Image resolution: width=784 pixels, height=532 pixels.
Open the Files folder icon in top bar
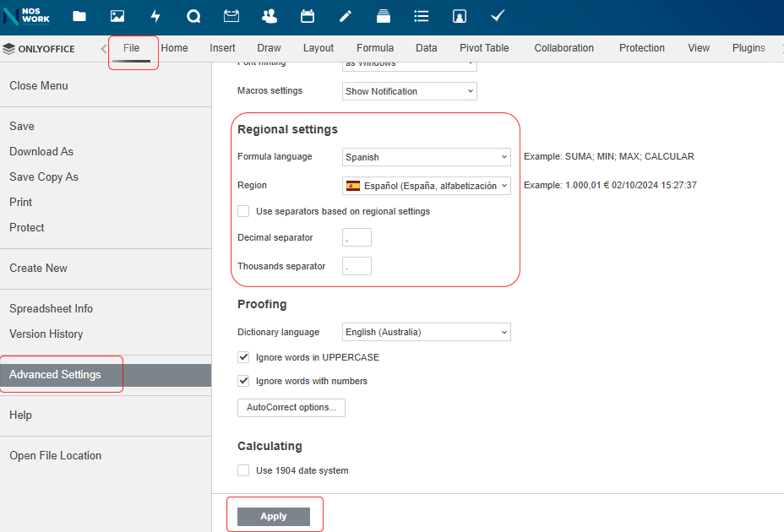tap(79, 17)
